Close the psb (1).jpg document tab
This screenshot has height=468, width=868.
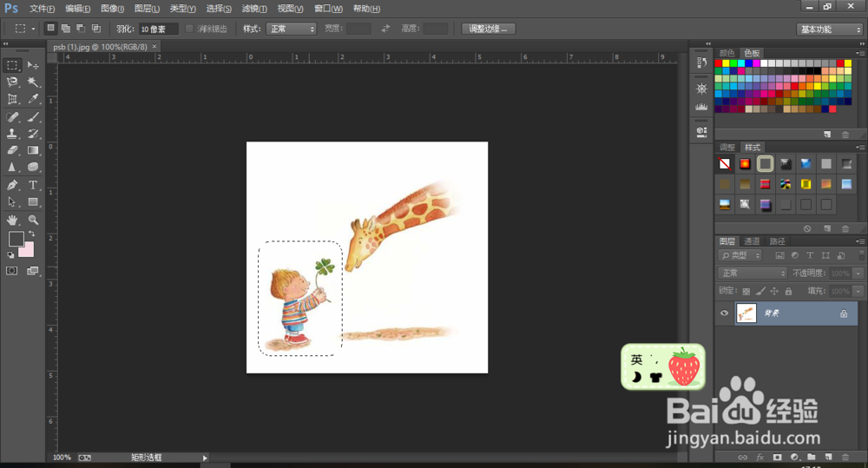(x=155, y=47)
